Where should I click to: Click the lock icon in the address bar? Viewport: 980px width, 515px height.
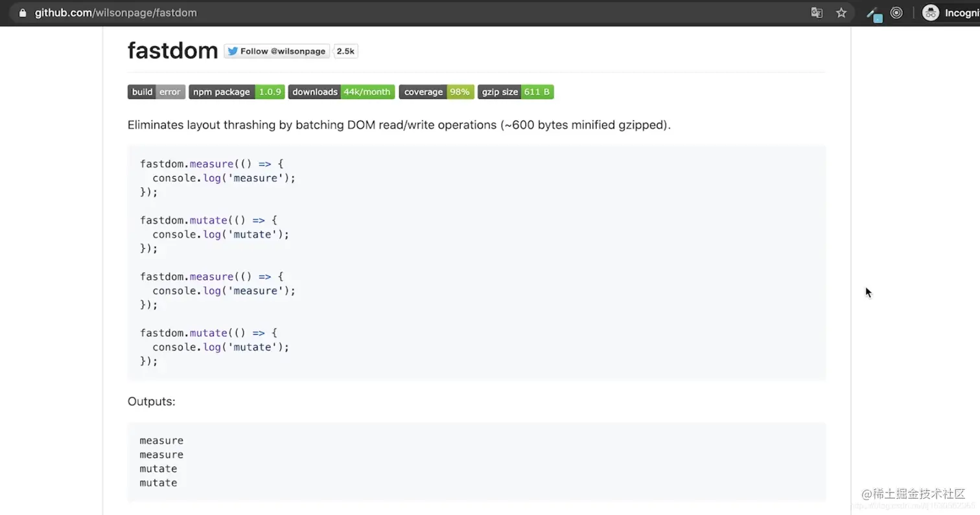point(23,13)
